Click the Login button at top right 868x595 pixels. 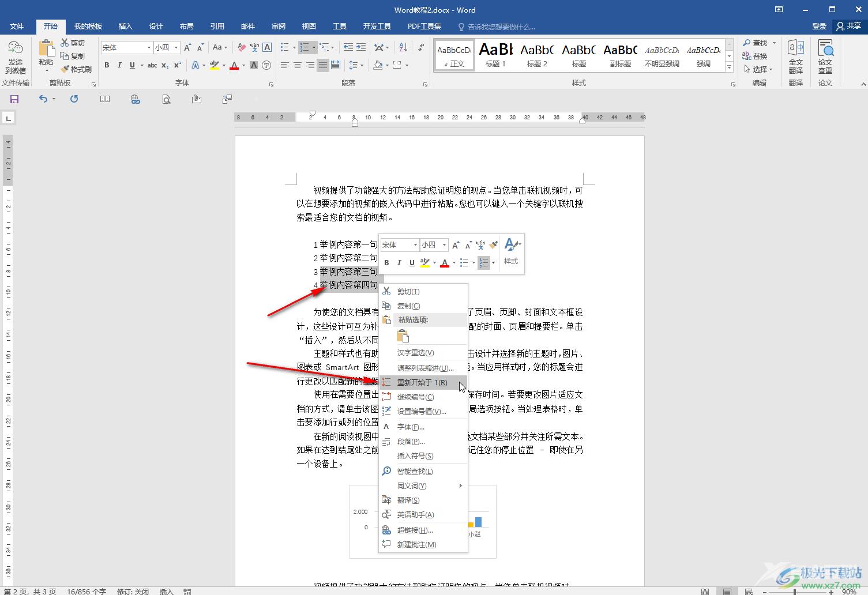click(x=819, y=26)
